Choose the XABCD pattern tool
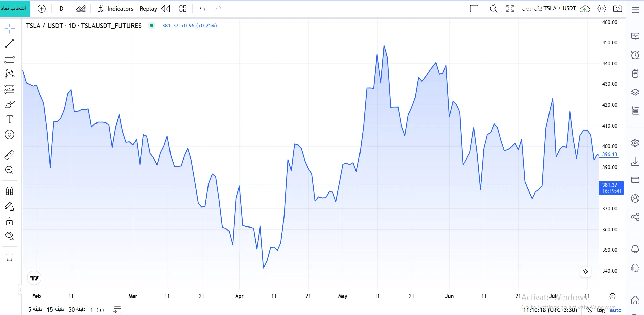The height and width of the screenshot is (315, 644). point(10,74)
